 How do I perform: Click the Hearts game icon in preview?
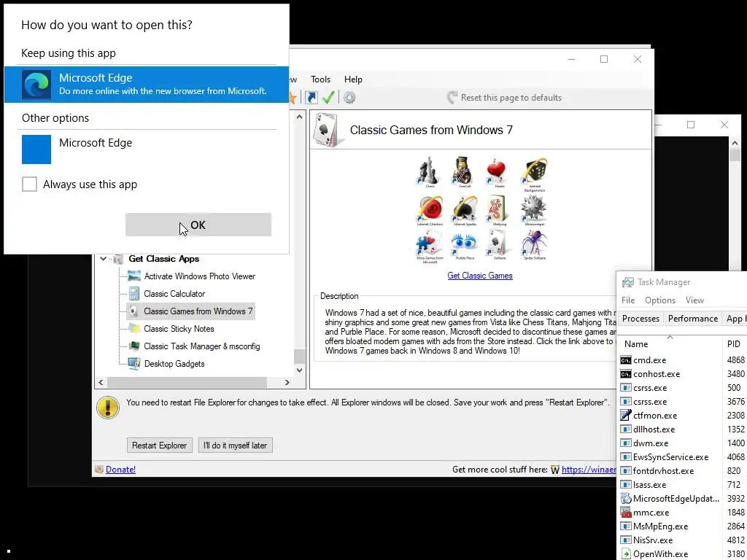click(x=496, y=171)
